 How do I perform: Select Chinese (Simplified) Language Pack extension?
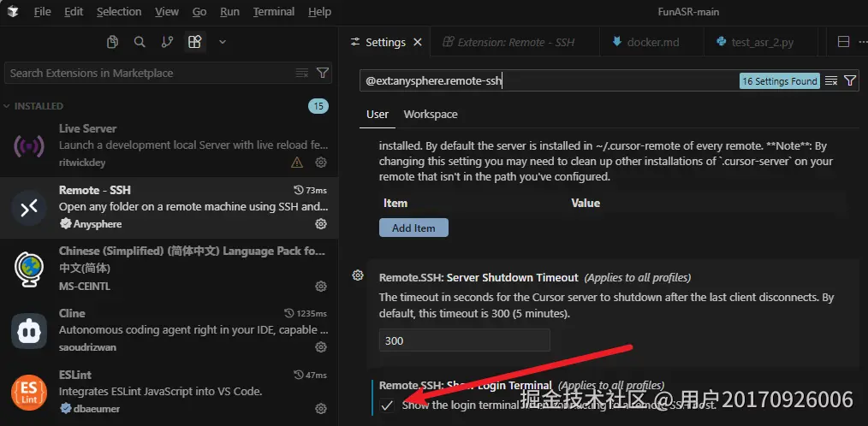pyautogui.click(x=169, y=269)
